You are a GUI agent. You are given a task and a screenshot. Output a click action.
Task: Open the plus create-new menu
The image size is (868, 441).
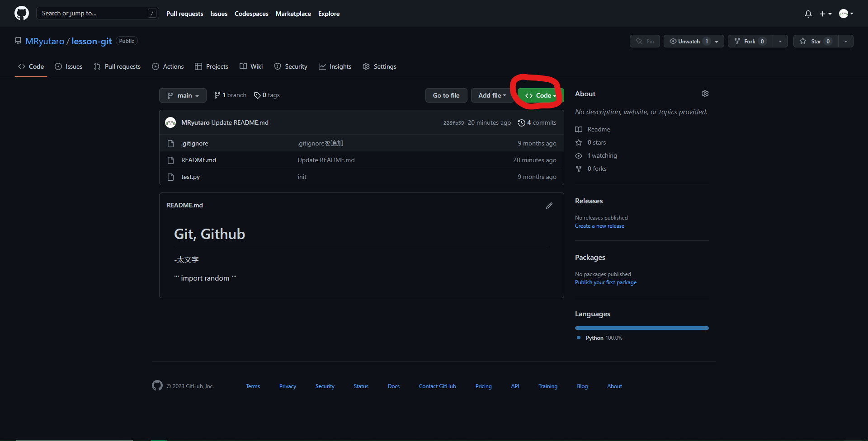click(826, 14)
